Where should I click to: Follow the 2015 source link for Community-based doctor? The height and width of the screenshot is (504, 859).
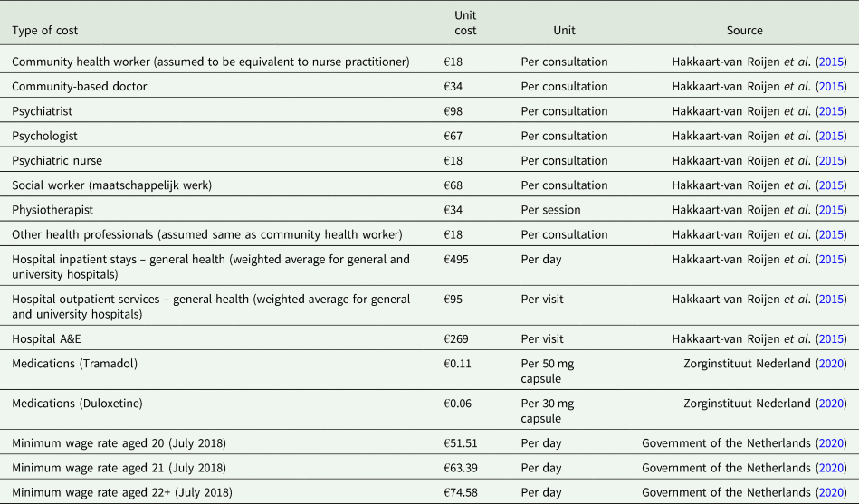click(831, 87)
